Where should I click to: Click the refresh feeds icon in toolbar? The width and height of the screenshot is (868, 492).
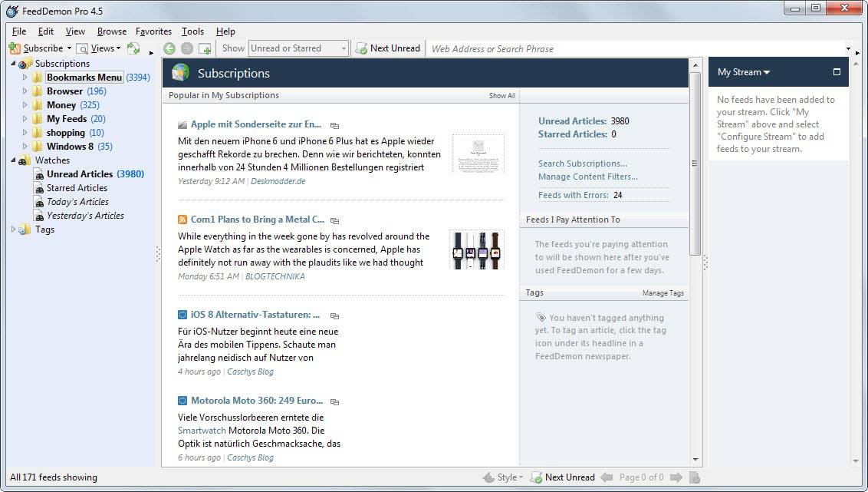click(x=133, y=49)
